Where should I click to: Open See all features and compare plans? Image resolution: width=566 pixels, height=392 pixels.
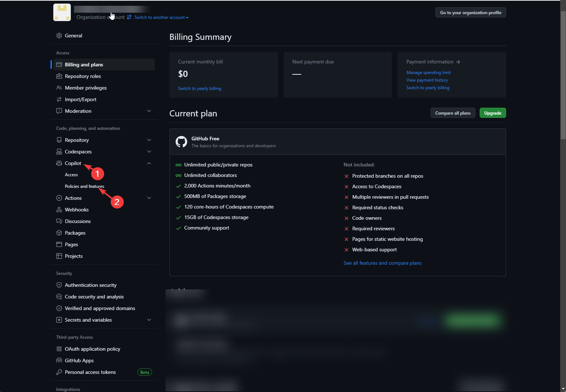point(382,263)
